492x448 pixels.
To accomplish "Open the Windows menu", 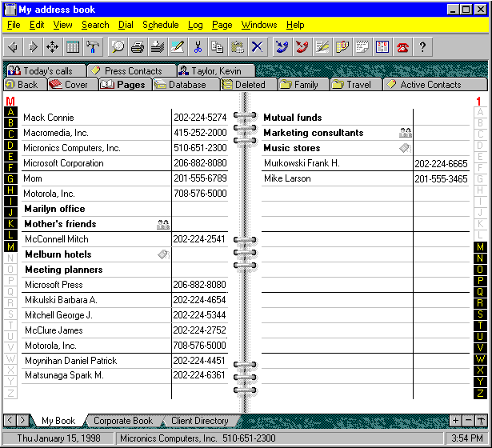I will tap(259, 25).
